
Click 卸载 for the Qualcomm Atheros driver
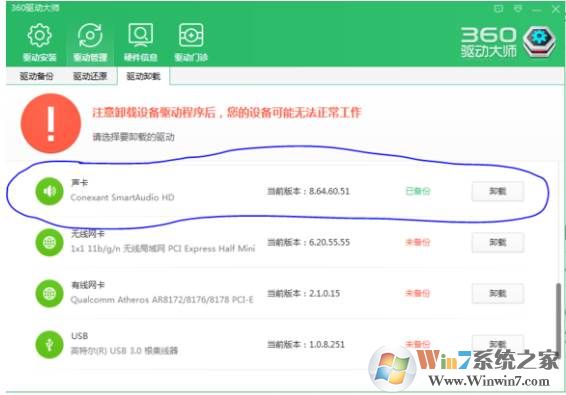(x=498, y=294)
